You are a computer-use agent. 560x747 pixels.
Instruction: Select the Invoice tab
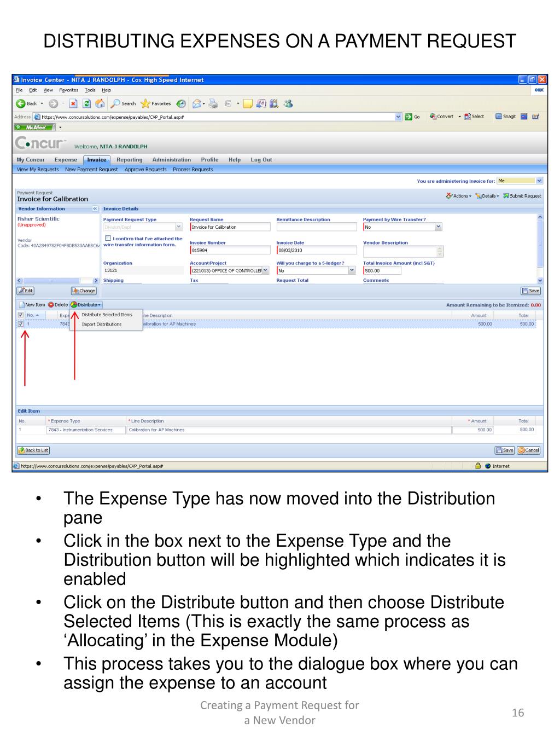click(97, 160)
